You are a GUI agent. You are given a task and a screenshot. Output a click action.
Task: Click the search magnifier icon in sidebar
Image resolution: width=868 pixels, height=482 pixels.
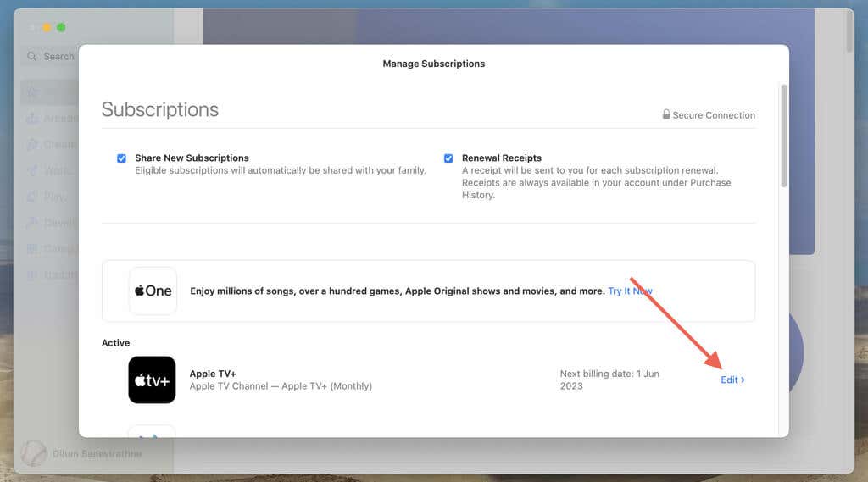(32, 57)
